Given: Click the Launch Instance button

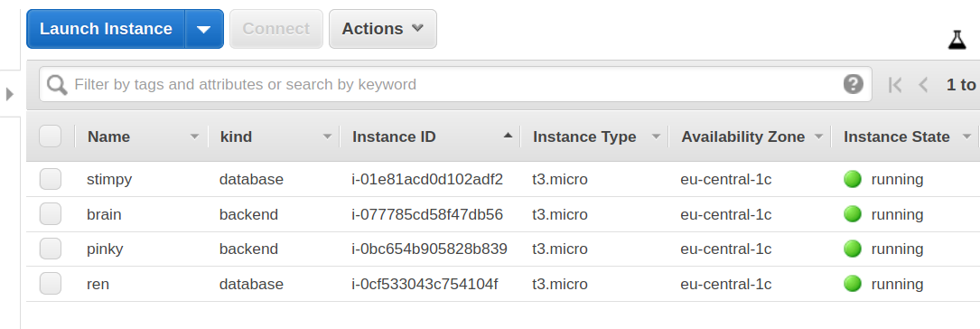Looking at the screenshot, I should click(x=106, y=29).
